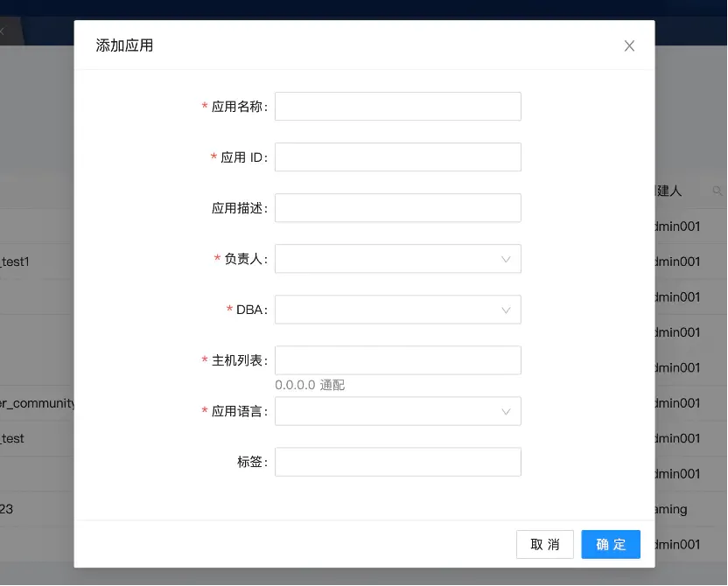Click inside the 应用描述 input field
This screenshot has width=728, height=586.
tap(397, 207)
